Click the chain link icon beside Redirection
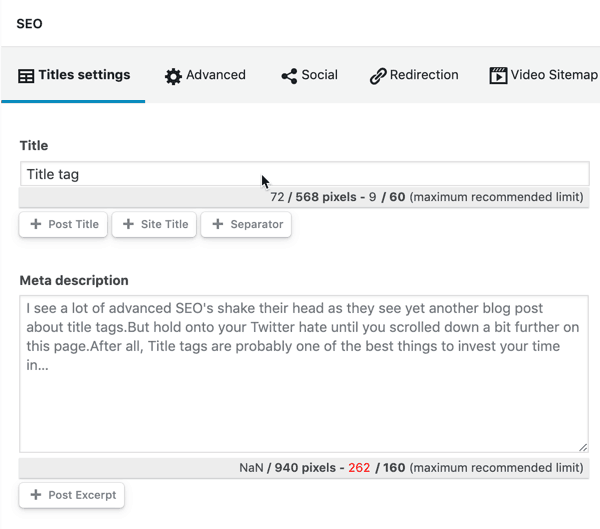The width and height of the screenshot is (600, 529). [378, 76]
